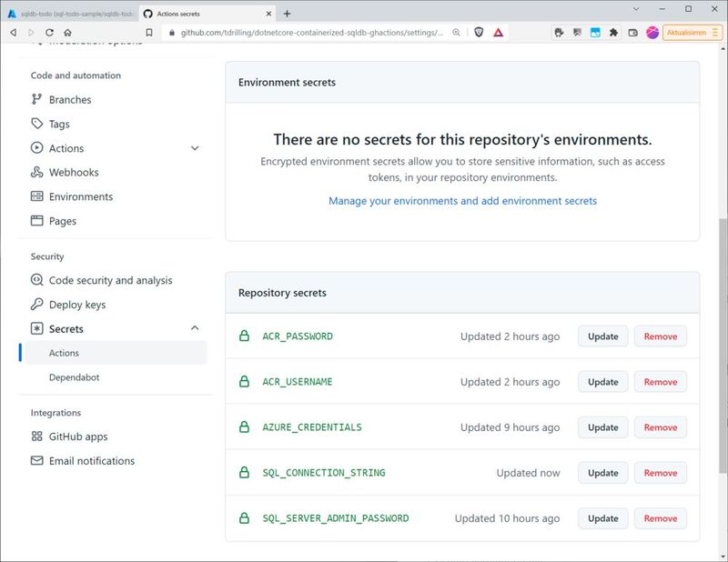Click the SQL_CONNECTION_STRING secret name
728x562 pixels.
324,473
